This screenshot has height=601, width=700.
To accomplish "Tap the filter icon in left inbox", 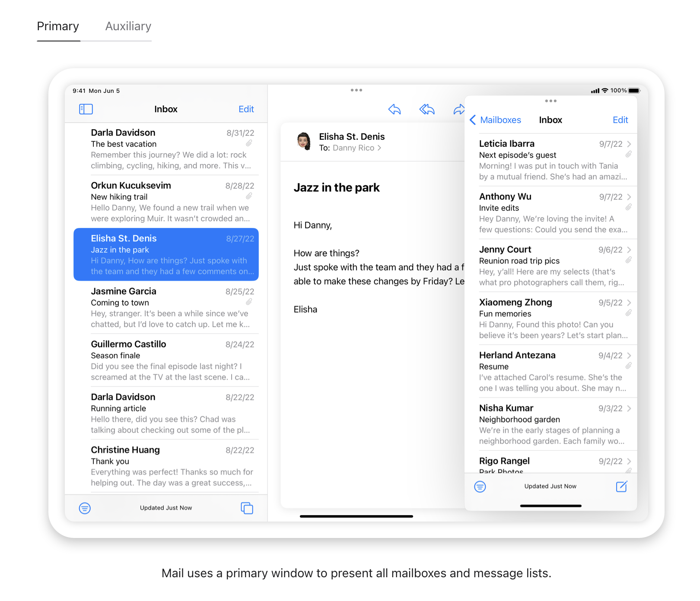I will tap(85, 508).
